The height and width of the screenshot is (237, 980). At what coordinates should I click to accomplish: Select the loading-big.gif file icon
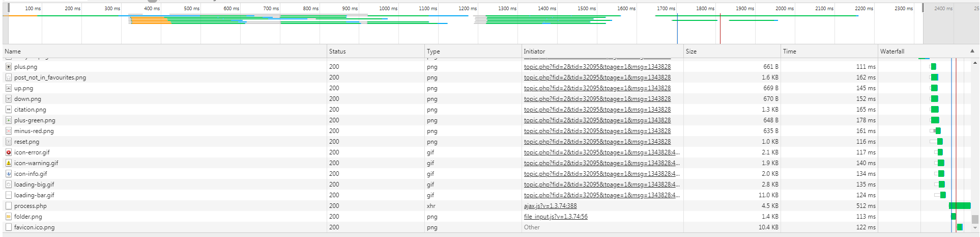[9, 185]
